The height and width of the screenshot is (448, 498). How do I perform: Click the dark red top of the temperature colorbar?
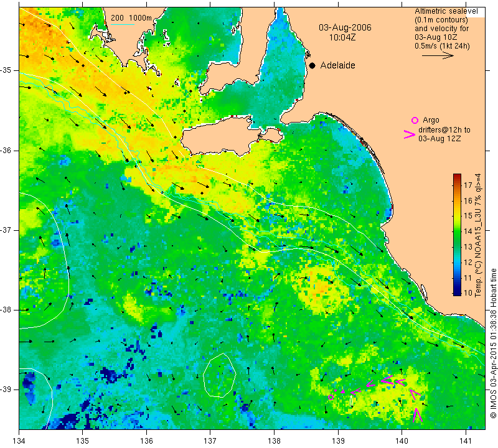click(457, 177)
